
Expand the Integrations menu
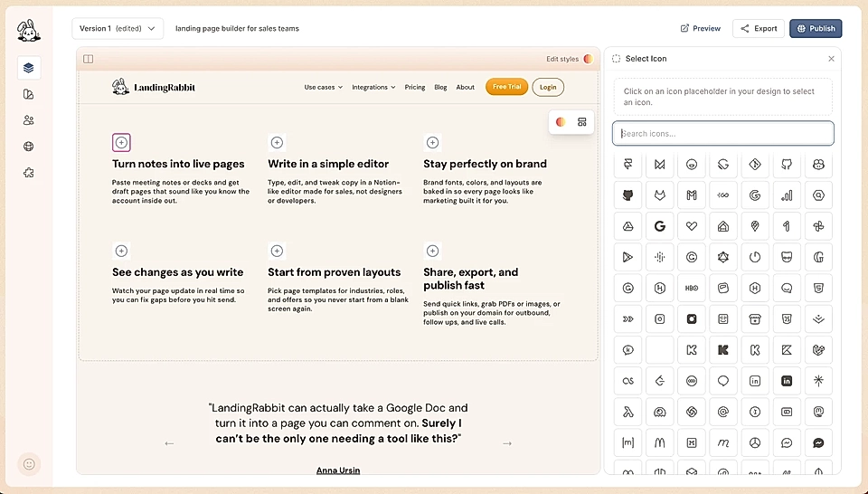click(x=373, y=87)
